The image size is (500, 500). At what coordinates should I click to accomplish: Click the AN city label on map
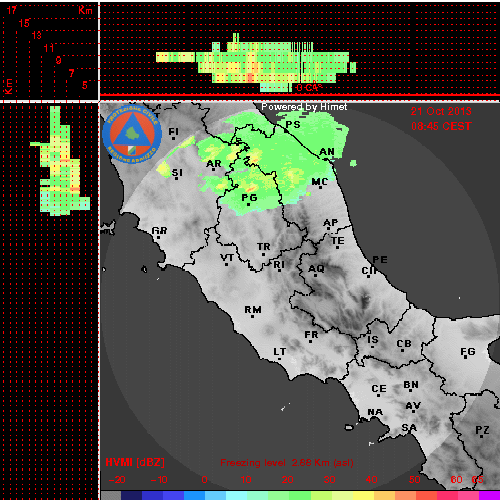click(327, 152)
